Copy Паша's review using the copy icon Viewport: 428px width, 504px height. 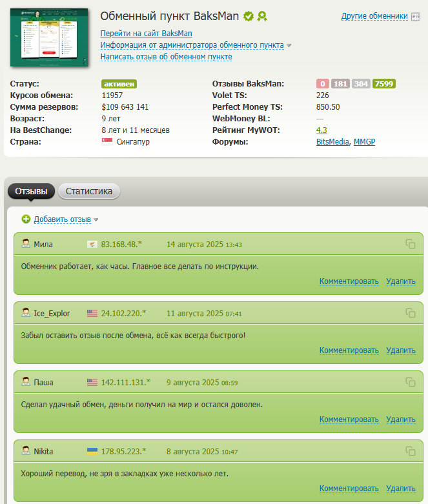[x=411, y=382]
